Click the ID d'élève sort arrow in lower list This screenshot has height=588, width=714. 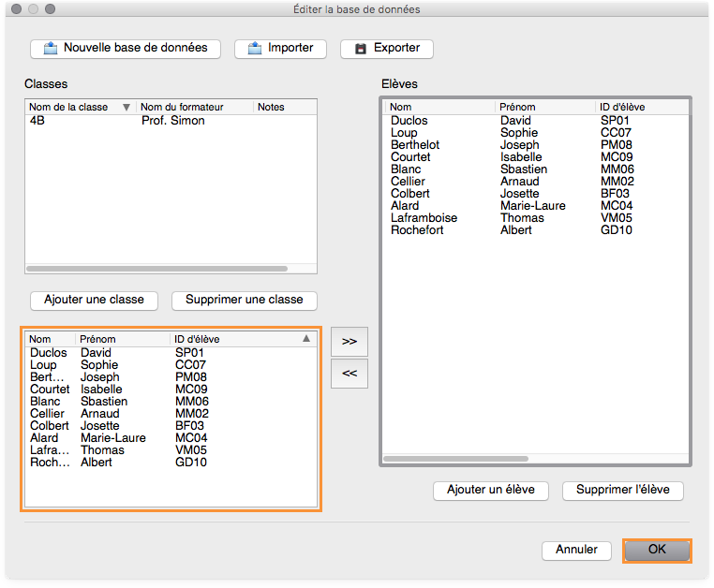[x=305, y=339]
